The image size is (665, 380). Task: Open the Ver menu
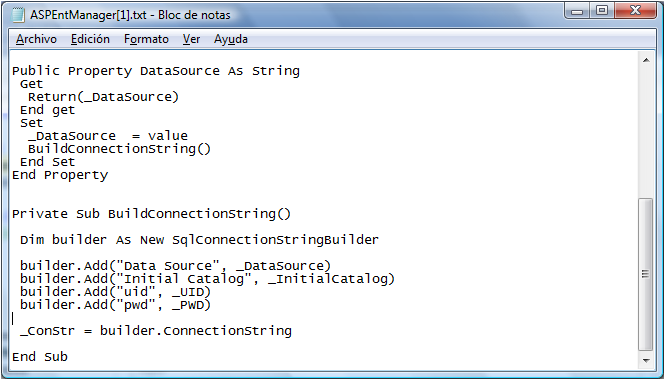point(191,39)
